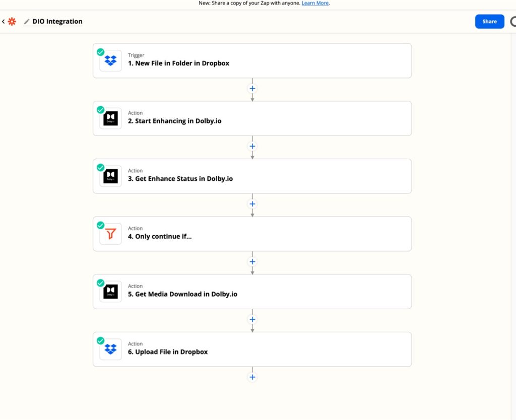The image size is (516, 420).
Task: Open step 3 Get Enhance Status in Dolby.io
Action: [252, 176]
